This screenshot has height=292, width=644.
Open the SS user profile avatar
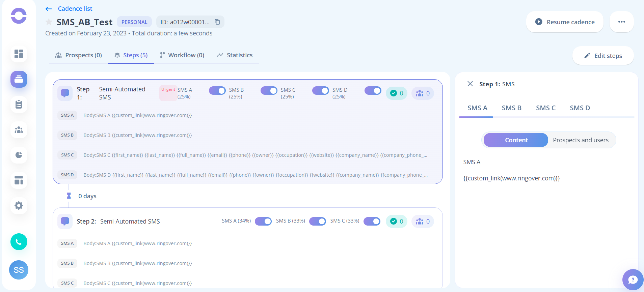[x=19, y=270]
